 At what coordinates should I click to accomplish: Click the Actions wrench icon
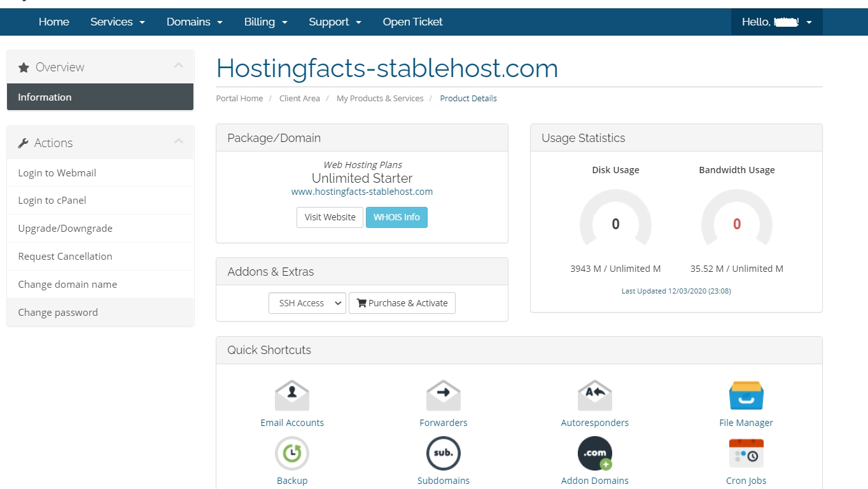(24, 143)
